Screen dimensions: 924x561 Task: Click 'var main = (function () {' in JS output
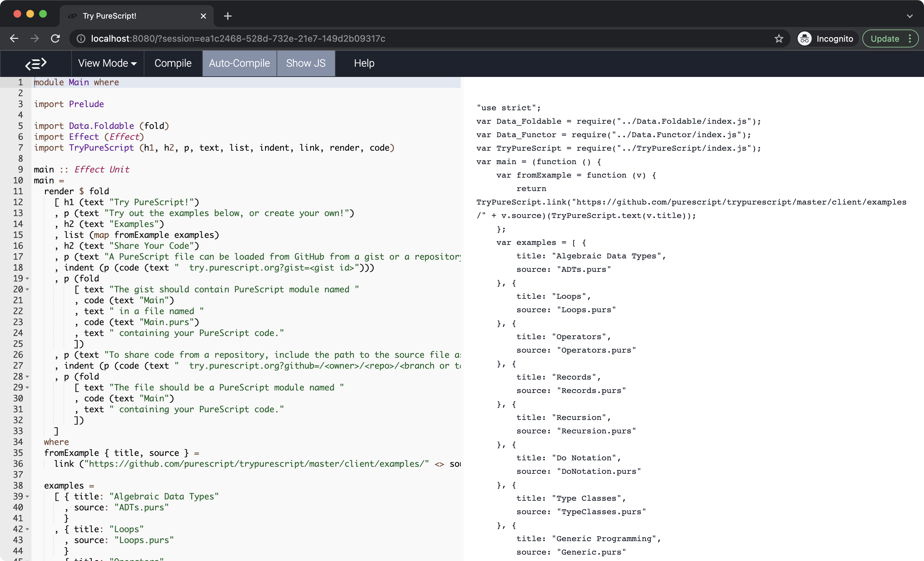539,162
